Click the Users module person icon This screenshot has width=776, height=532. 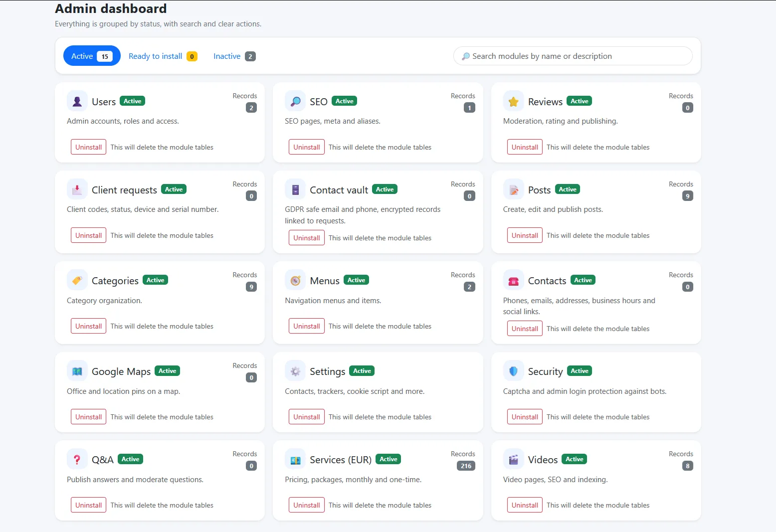click(x=77, y=101)
